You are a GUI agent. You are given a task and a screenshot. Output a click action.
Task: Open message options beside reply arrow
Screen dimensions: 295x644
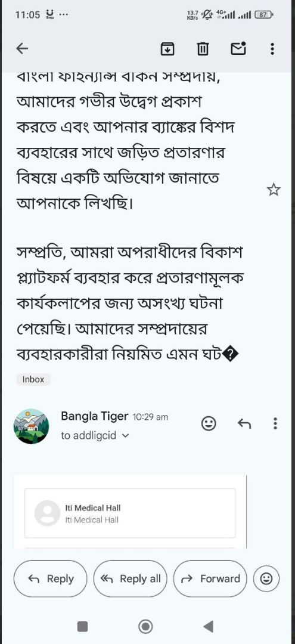(x=275, y=423)
